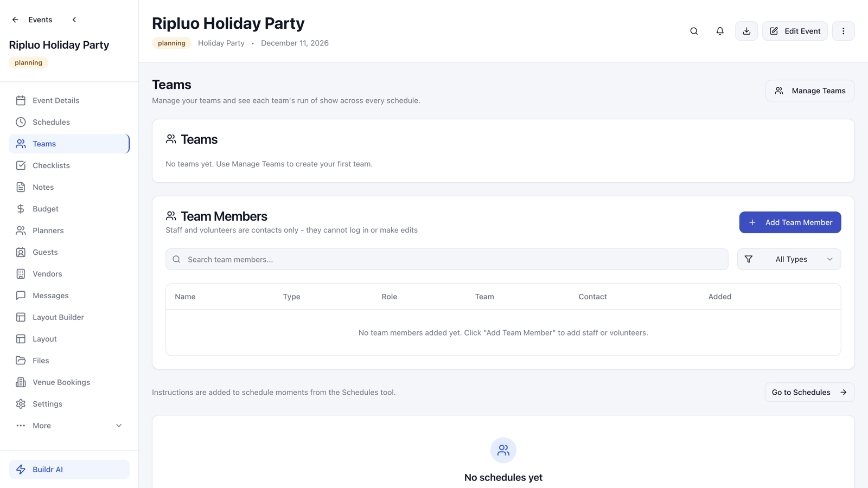Click the Added column header

[719, 297]
